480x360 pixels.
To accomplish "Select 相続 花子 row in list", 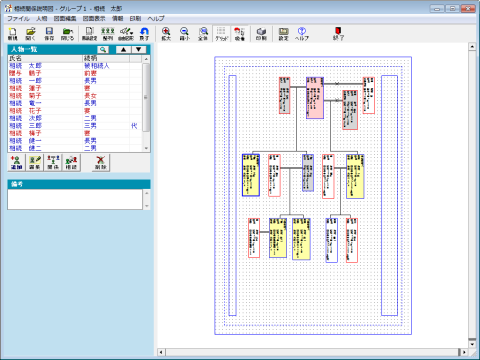I will pos(75,111).
